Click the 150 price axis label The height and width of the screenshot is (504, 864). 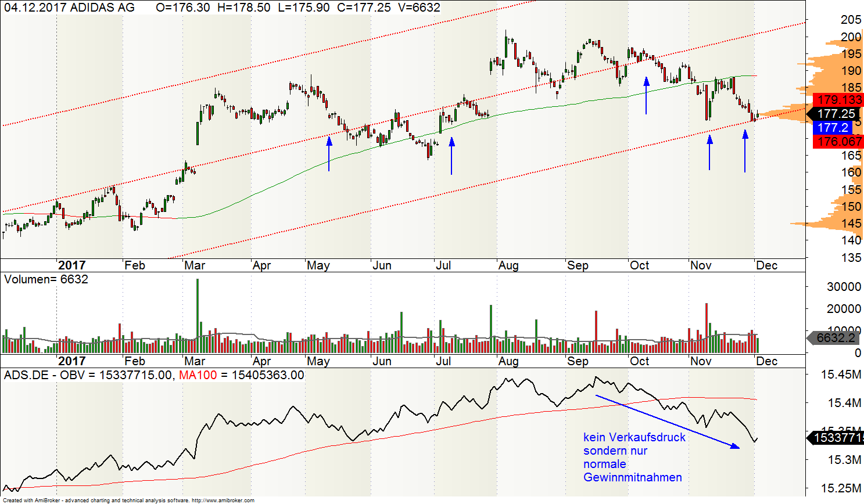[851, 207]
